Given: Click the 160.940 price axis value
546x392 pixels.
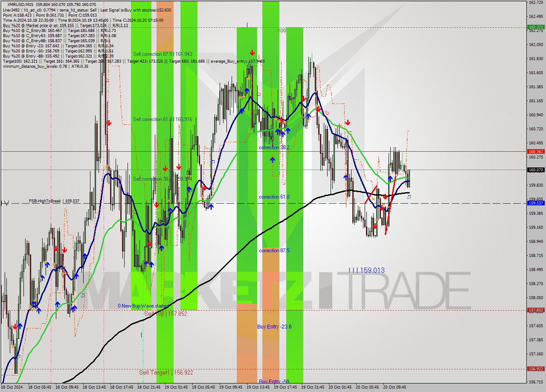Looking at the screenshot, I should (536, 115).
